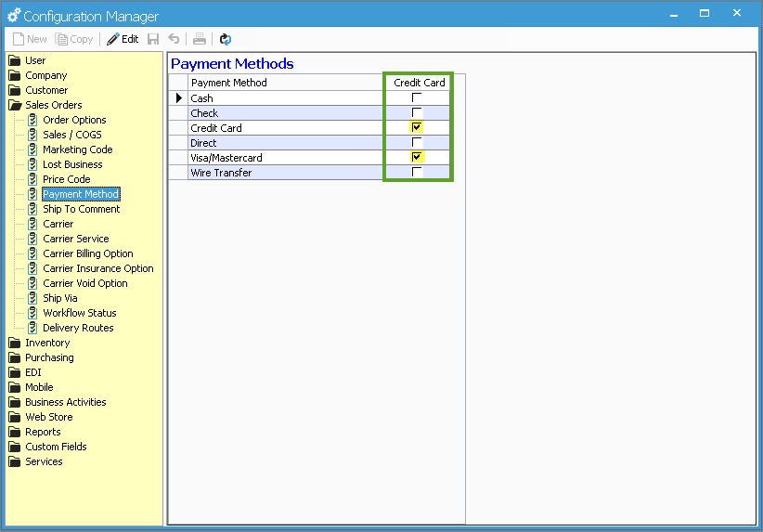
Task: Toggle Credit Card checkbox for Check row
Action: pyautogui.click(x=417, y=112)
